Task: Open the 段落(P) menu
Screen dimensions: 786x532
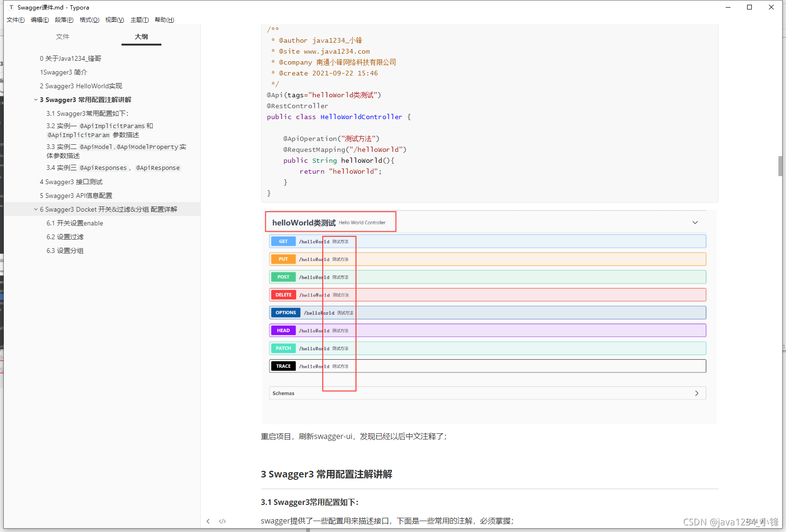Action: (64, 20)
